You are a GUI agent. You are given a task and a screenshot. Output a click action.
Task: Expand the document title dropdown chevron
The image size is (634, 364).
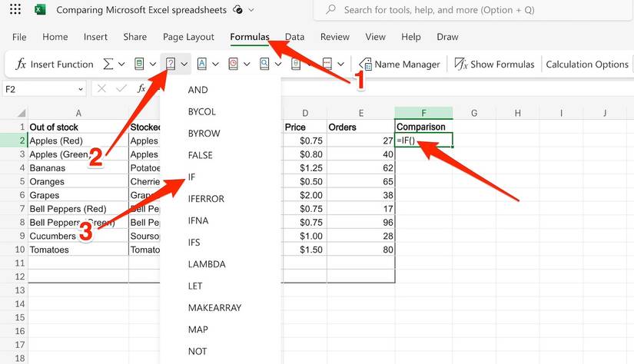coord(251,10)
